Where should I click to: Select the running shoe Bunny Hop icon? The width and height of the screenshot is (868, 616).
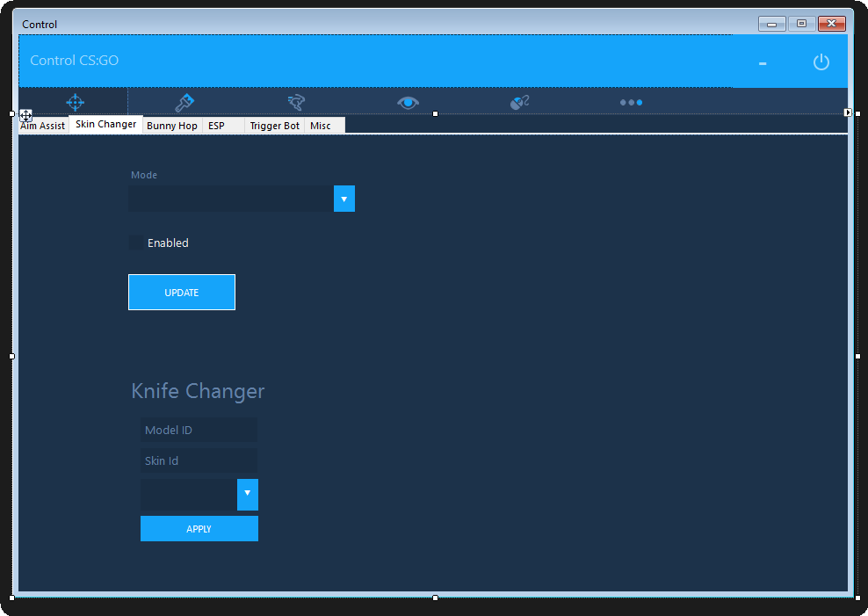click(x=297, y=102)
